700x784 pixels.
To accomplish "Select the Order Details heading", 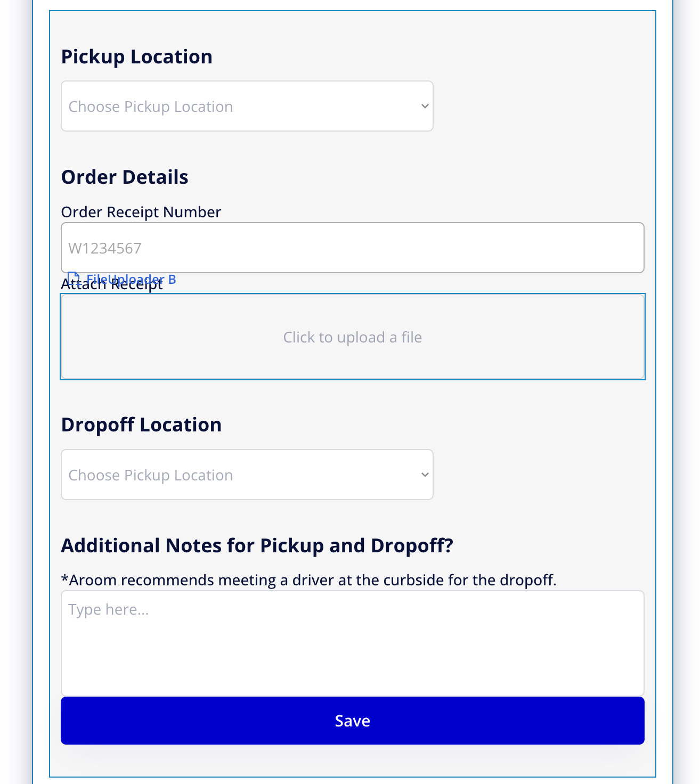I will coord(125,177).
